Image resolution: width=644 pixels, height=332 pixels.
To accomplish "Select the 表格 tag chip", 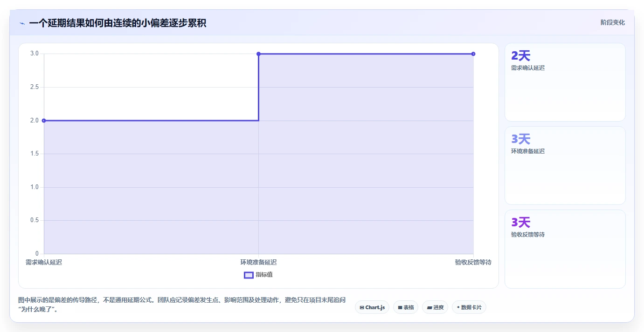I will [x=406, y=307].
